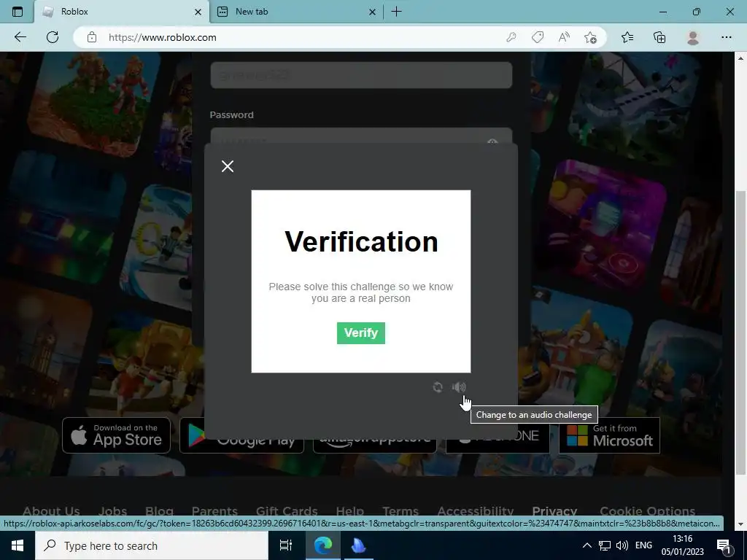Show hidden tray icons chevron
This screenshot has width=747, height=560.
pos(587,545)
